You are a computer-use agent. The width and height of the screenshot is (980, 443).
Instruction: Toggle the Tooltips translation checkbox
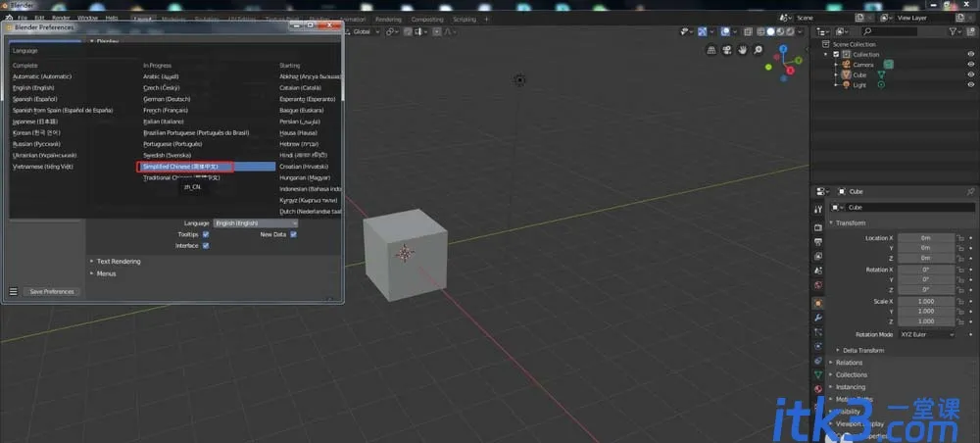[206, 234]
